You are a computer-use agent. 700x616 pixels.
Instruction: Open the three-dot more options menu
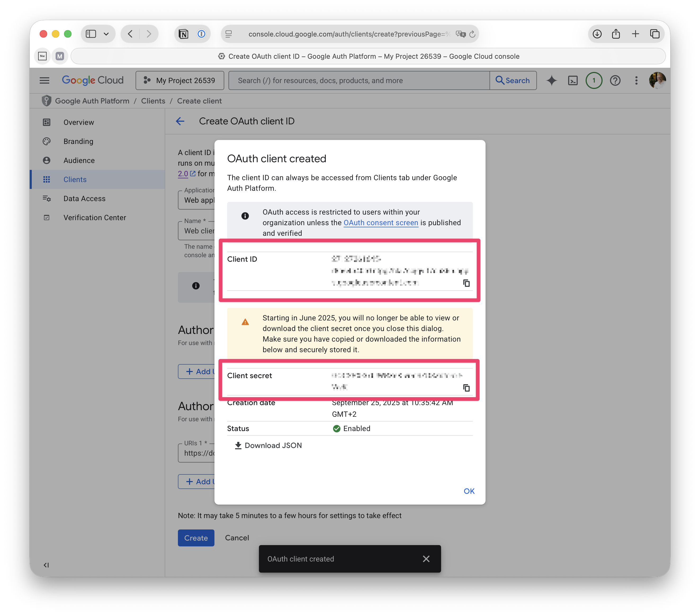(636, 81)
